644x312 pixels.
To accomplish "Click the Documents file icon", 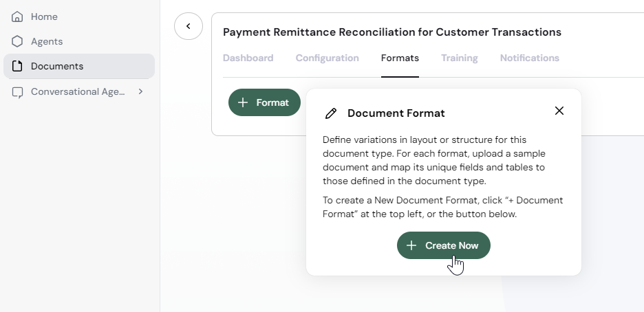I will 17,66.
